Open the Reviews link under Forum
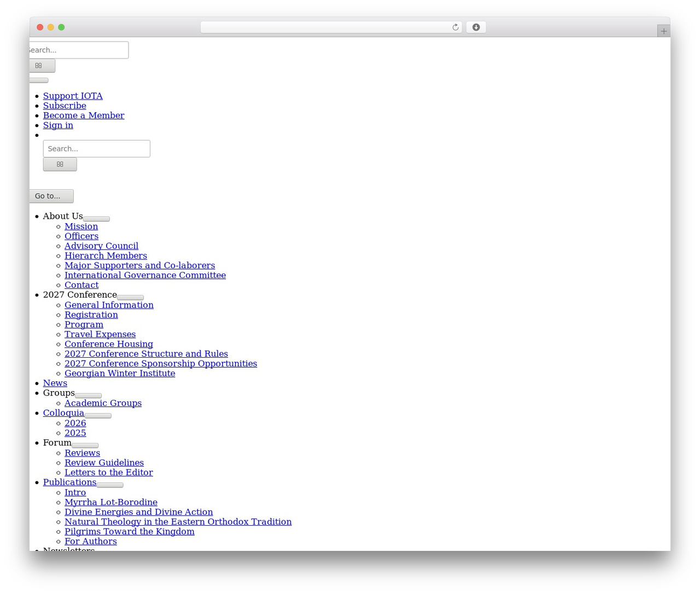The height and width of the screenshot is (593, 700). (x=82, y=453)
